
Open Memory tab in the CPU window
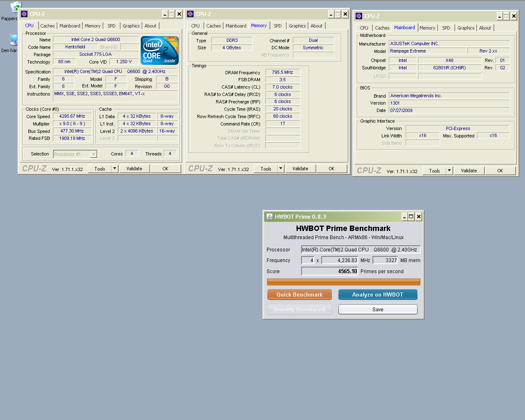(x=93, y=26)
